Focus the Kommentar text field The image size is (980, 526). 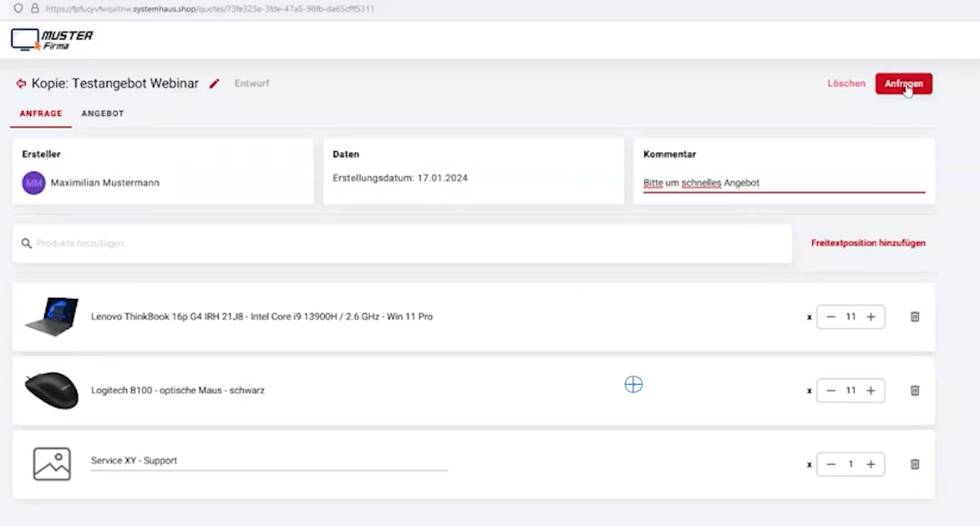coord(783,183)
